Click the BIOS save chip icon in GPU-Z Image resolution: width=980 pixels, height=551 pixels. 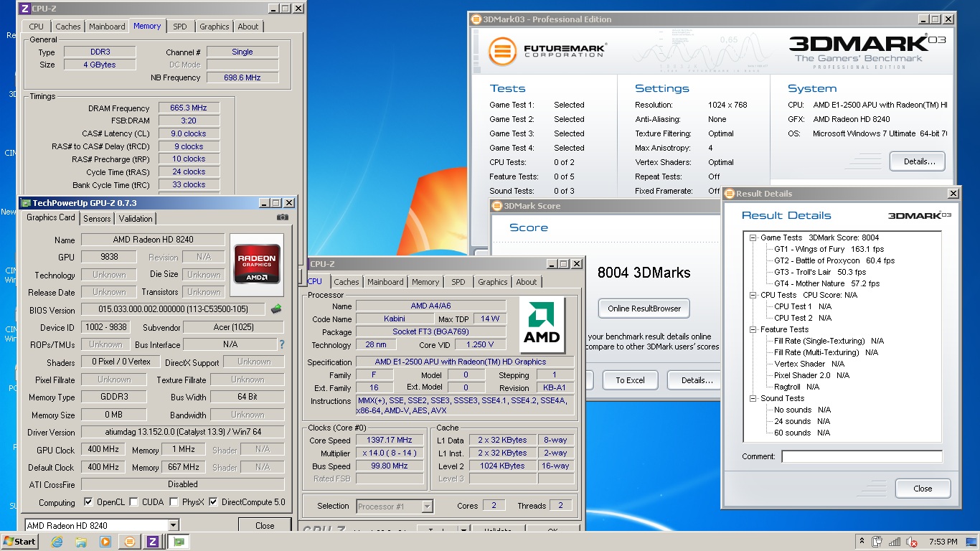point(276,309)
